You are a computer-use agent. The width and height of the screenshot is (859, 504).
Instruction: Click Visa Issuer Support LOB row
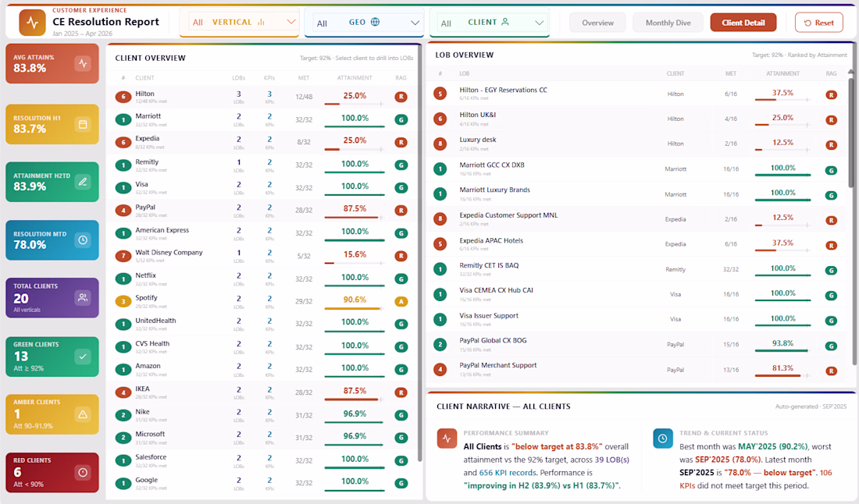tap(638, 320)
